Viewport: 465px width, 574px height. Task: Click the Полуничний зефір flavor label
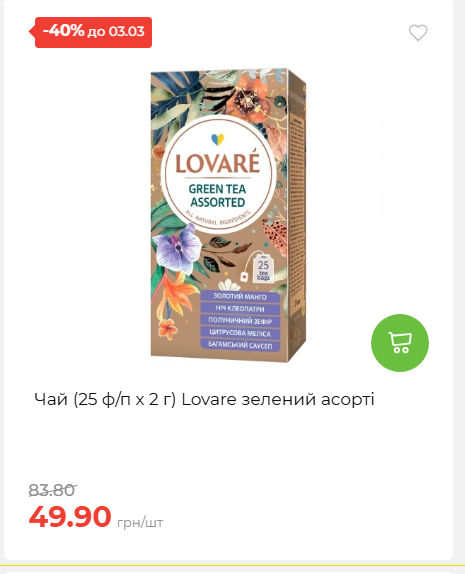coord(240,321)
